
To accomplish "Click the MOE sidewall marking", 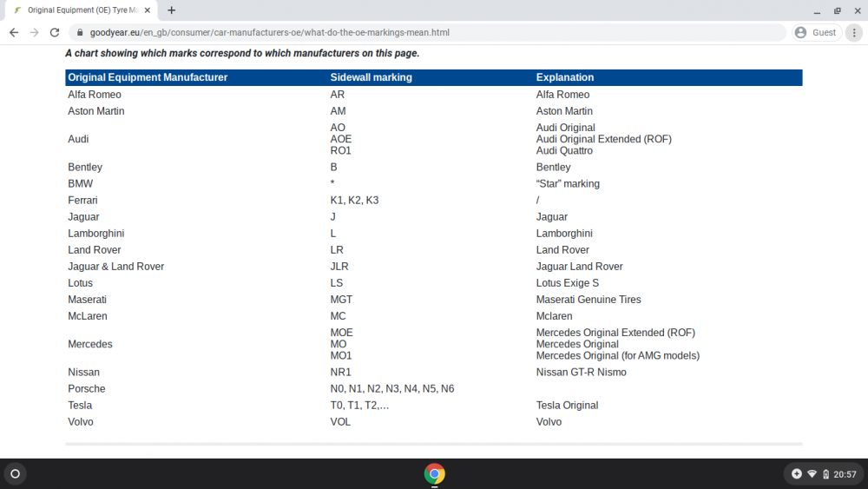I will 341,333.
